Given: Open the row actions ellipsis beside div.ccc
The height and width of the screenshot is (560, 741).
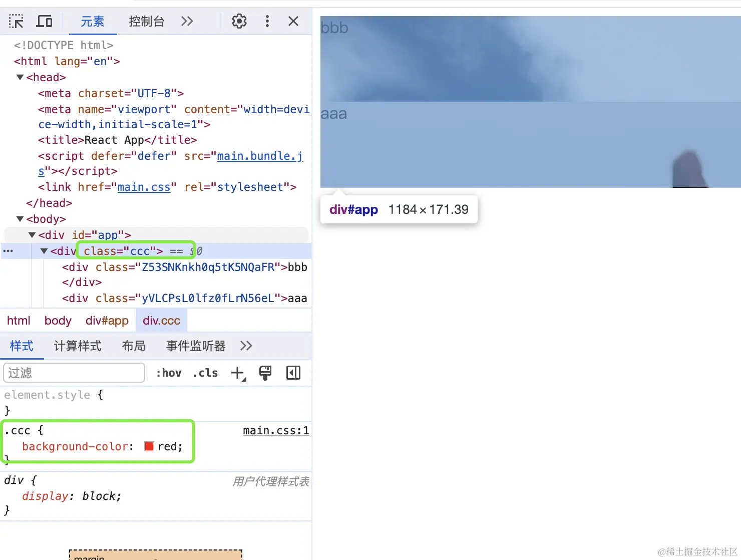Looking at the screenshot, I should point(8,251).
